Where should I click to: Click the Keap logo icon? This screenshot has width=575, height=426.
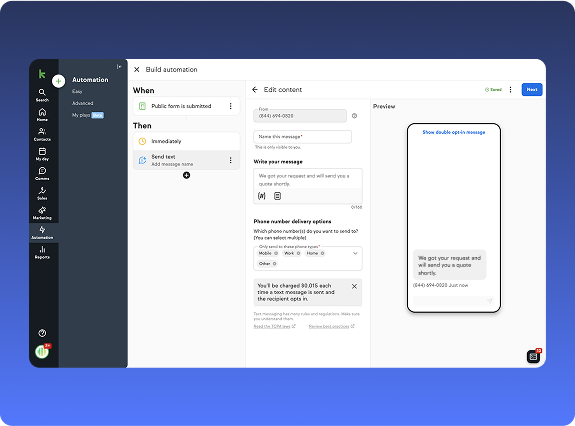click(42, 74)
